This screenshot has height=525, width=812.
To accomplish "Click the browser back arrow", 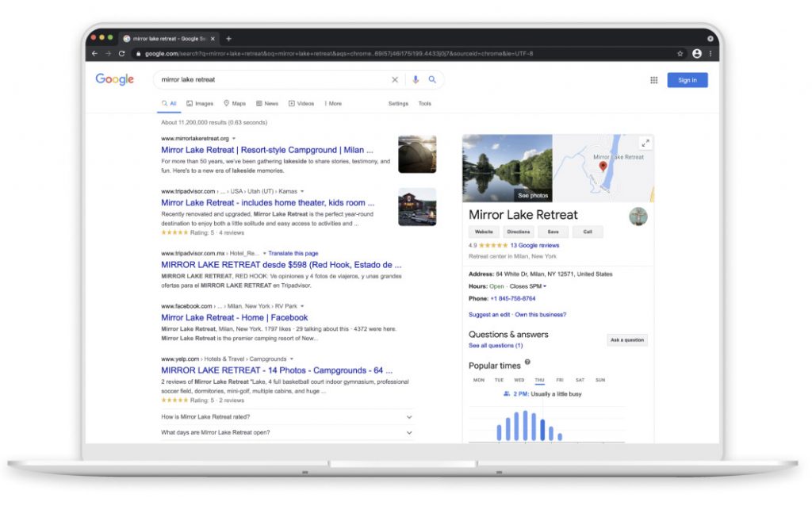I will (94, 53).
